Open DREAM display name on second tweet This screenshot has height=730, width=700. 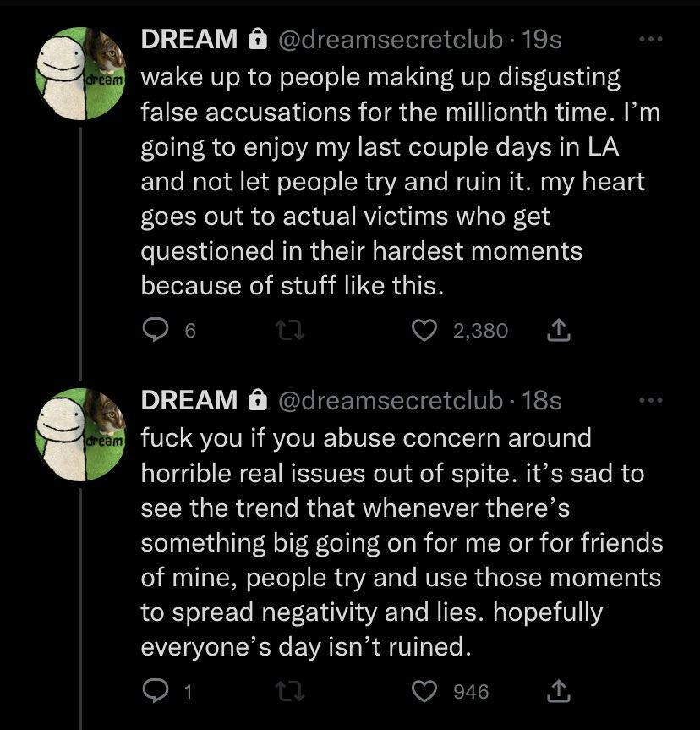point(189,400)
